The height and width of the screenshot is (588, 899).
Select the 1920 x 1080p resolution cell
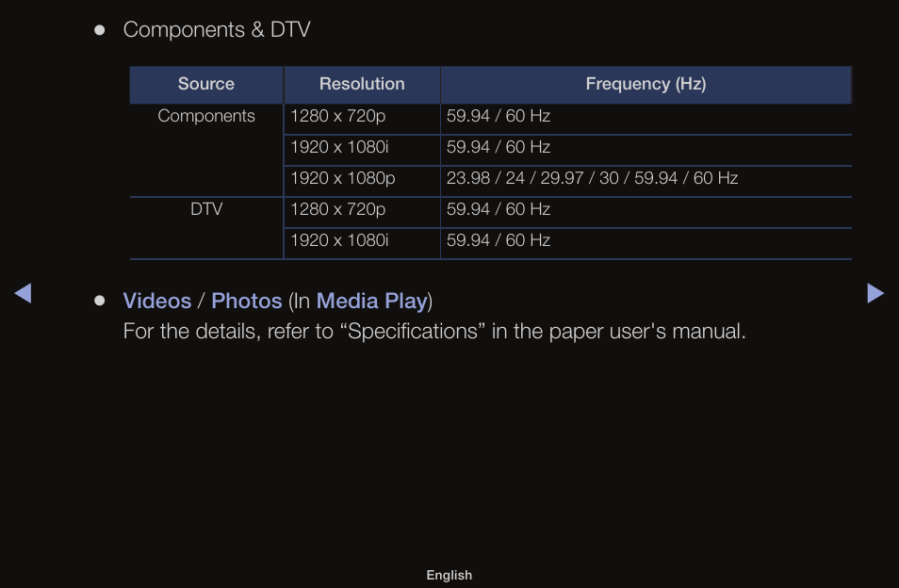pos(362,181)
